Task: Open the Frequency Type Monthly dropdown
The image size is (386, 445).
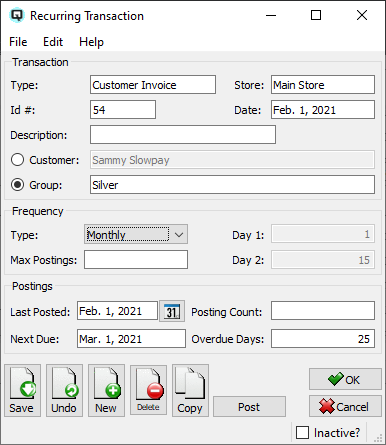Action: 136,234
